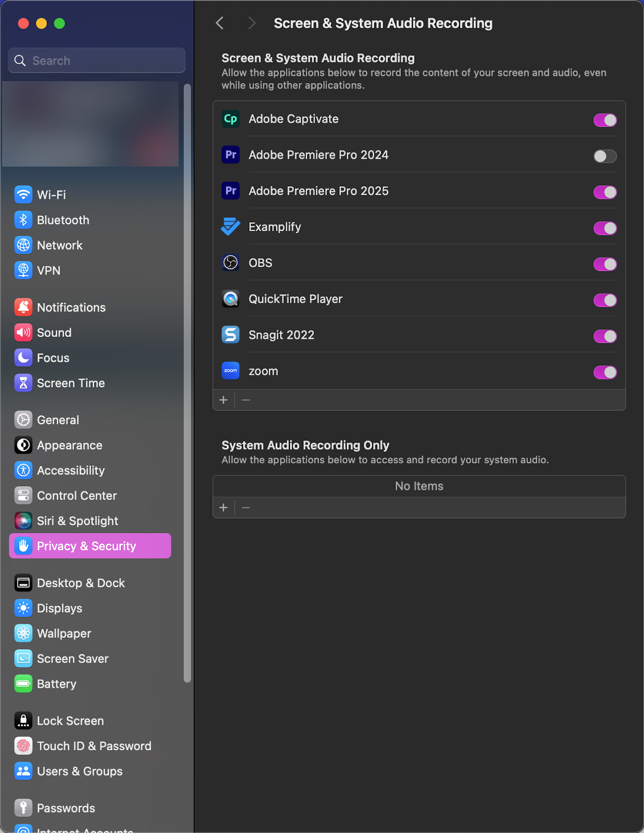Click the magnifying glass search icon
The width and height of the screenshot is (644, 833).
coord(20,60)
